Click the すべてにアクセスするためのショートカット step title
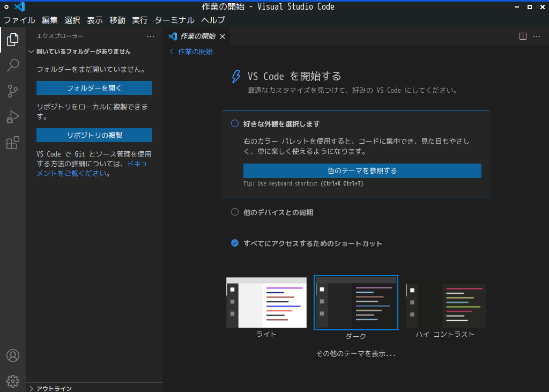The height and width of the screenshot is (392, 549). [313, 243]
